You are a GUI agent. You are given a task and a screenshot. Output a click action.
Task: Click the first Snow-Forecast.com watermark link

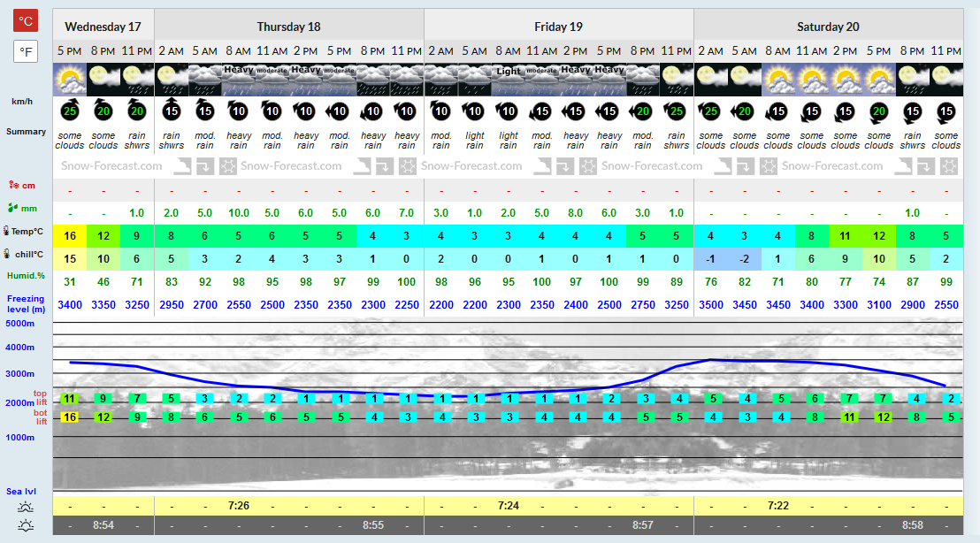111,165
